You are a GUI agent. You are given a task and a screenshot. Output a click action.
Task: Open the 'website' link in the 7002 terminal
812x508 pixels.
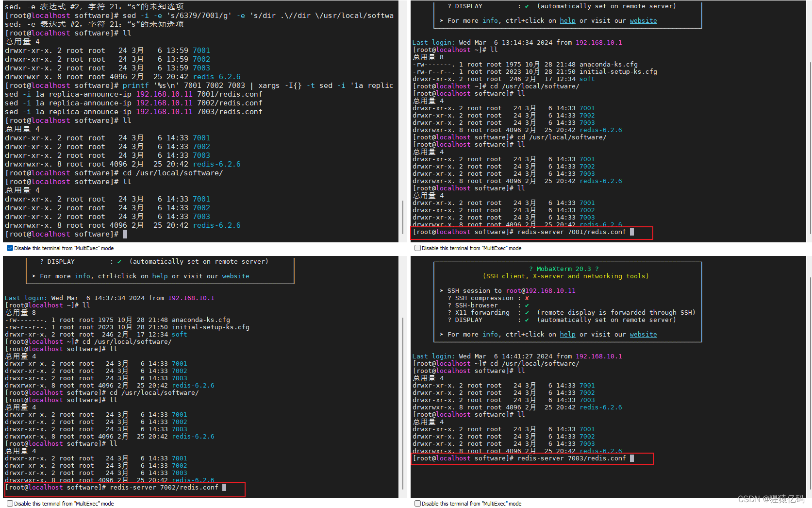(235, 276)
